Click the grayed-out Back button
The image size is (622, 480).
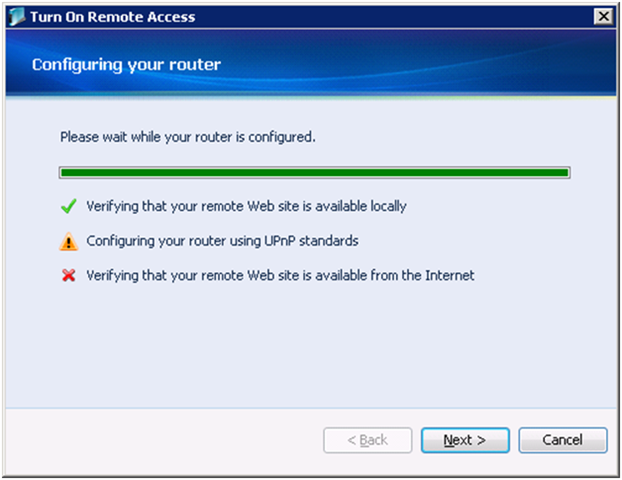coord(367,440)
